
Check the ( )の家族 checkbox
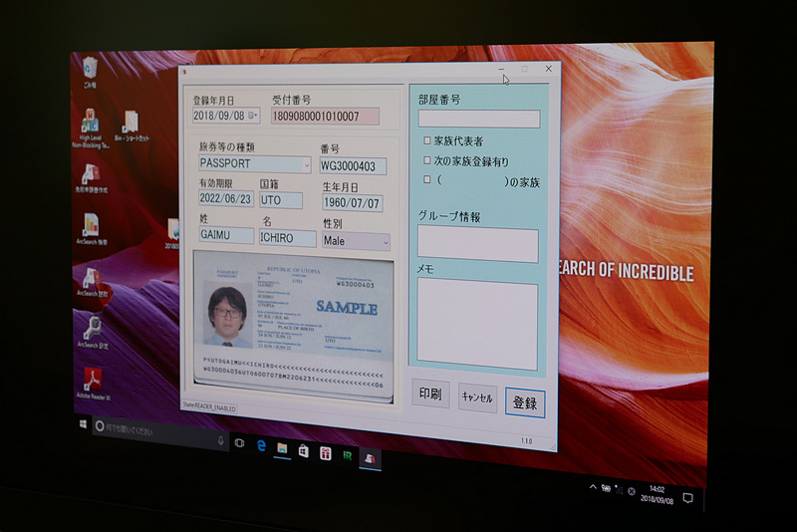427,179
